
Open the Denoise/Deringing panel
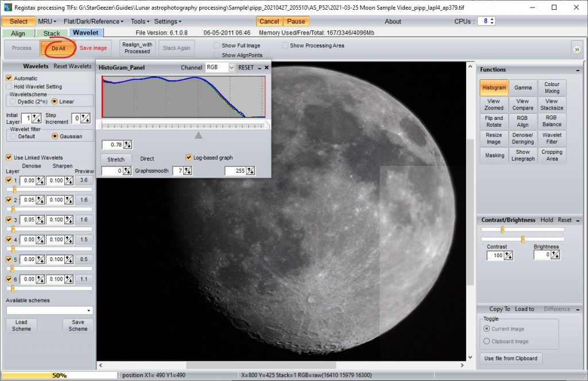[523, 138]
